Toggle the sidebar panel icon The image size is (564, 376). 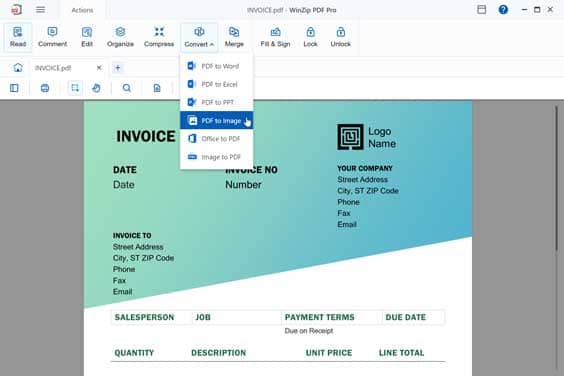coord(14,88)
